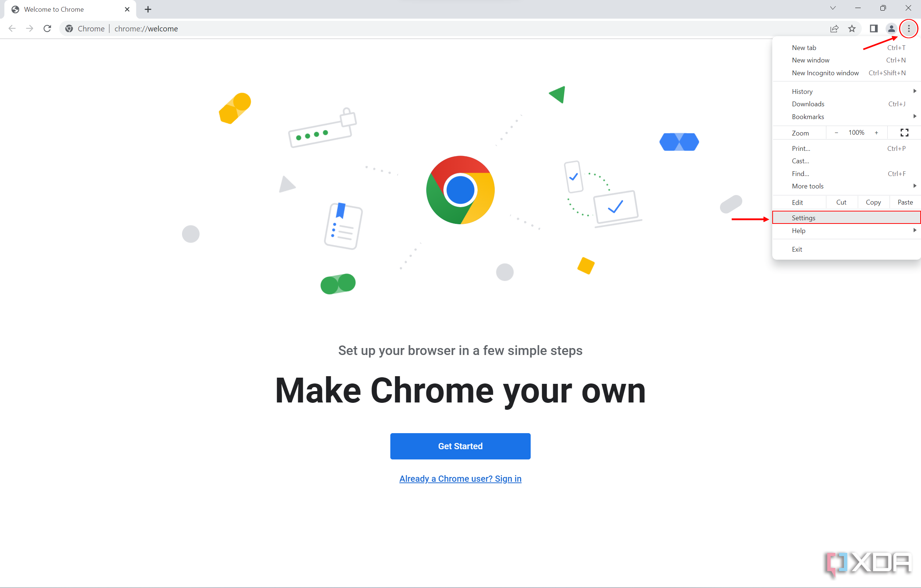921x588 pixels.
Task: Click the Cast icon in toolbar
Action: tap(800, 161)
